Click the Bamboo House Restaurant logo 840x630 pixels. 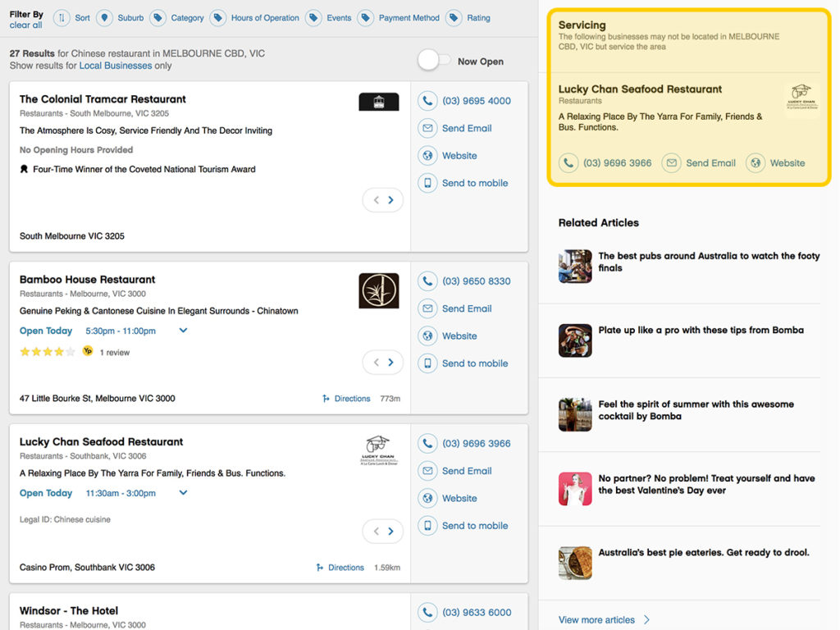[x=379, y=291]
